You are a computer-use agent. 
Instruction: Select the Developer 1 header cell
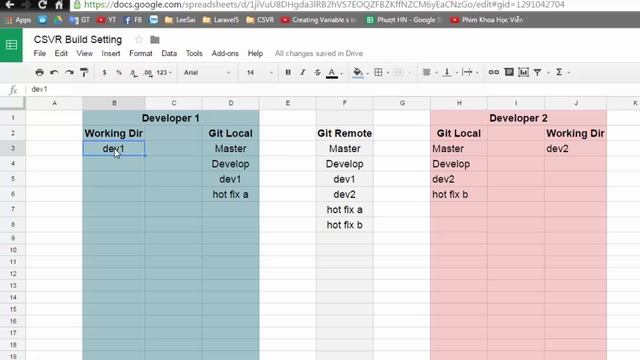[x=171, y=118]
